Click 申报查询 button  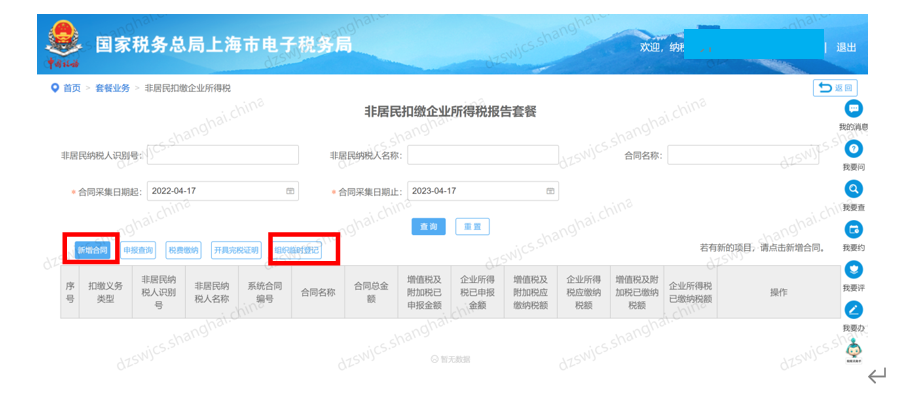click(138, 250)
